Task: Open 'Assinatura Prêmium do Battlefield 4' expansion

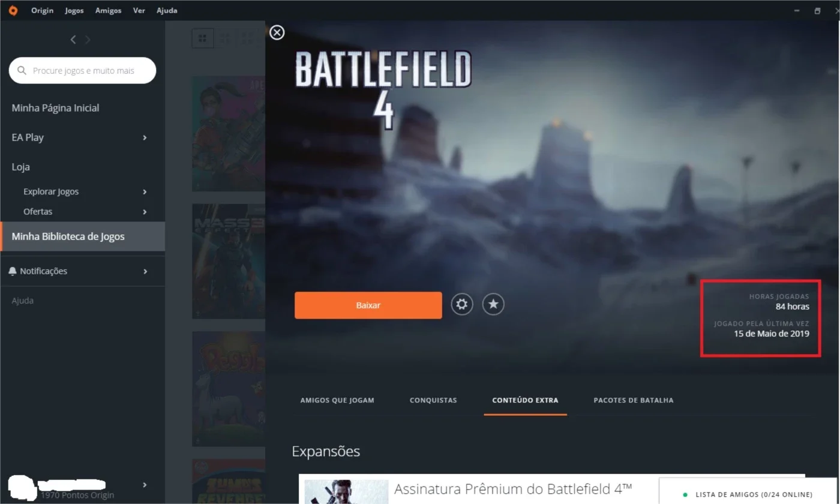Action: (513, 489)
